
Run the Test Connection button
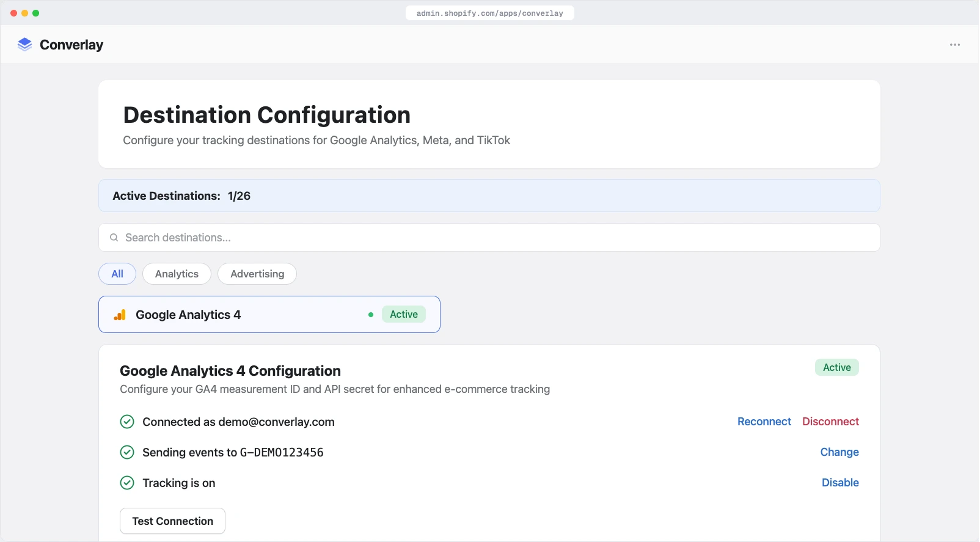point(173,521)
